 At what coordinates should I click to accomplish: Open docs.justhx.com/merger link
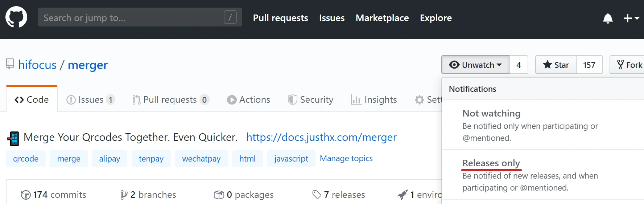coord(321,137)
